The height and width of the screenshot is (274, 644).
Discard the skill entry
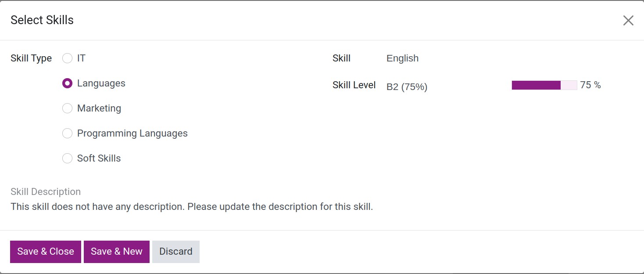tap(175, 251)
